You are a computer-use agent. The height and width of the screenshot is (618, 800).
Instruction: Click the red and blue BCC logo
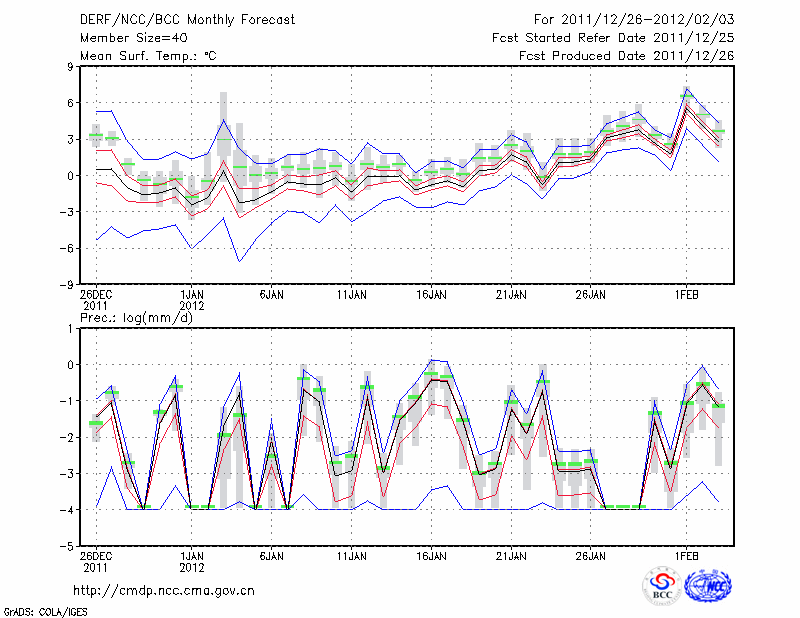click(662, 586)
